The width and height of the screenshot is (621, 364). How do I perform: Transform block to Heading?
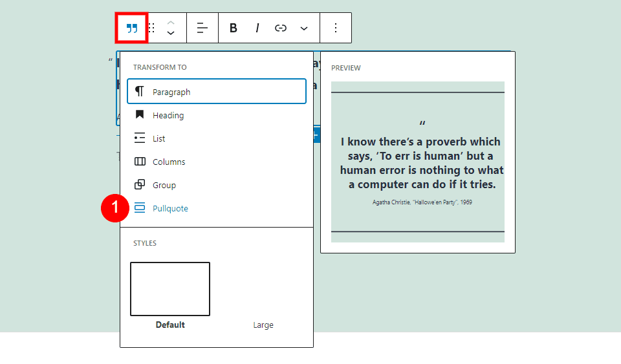(168, 115)
